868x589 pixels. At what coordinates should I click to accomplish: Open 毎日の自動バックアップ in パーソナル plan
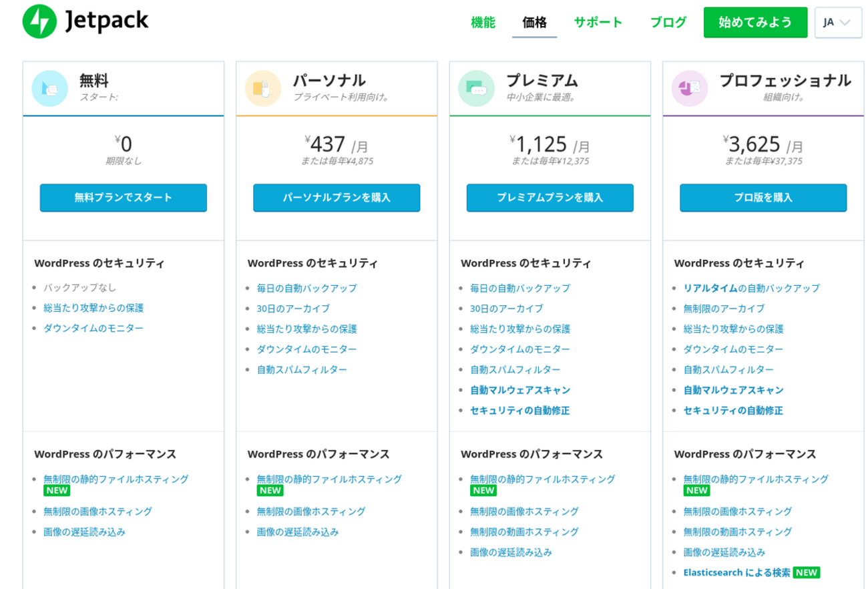[306, 288]
